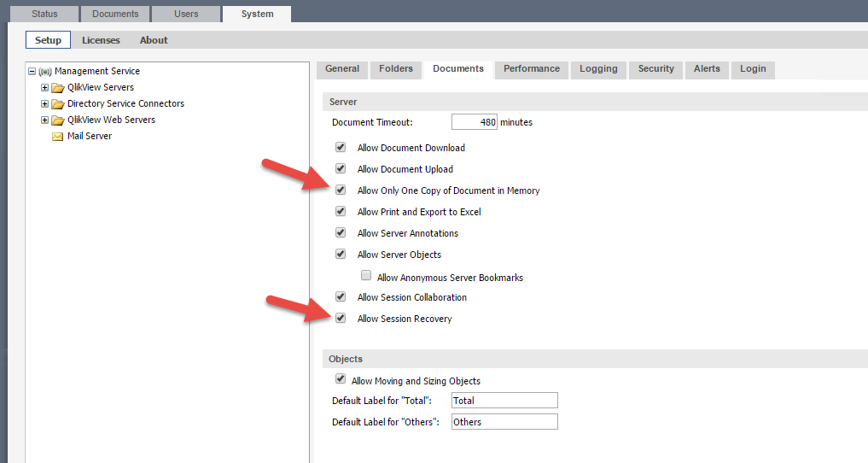Click the QlikView Web Servers folder icon

click(x=57, y=120)
